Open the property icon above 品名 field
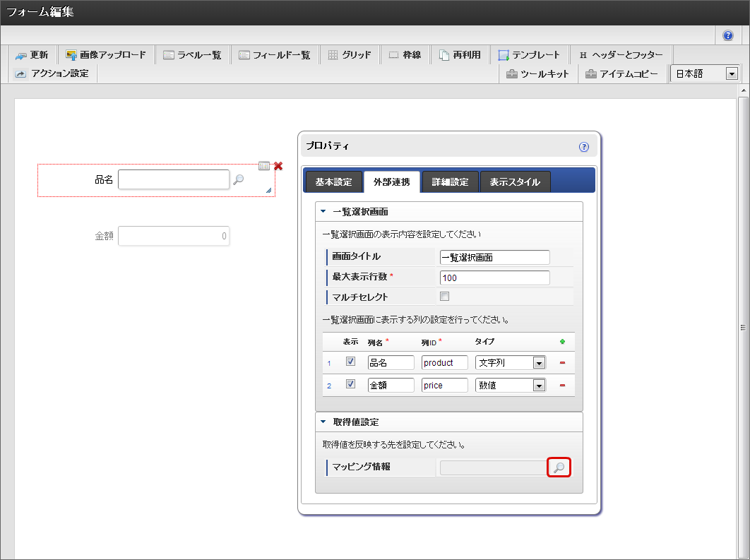Viewport: 750px width, 560px height. coord(264,165)
